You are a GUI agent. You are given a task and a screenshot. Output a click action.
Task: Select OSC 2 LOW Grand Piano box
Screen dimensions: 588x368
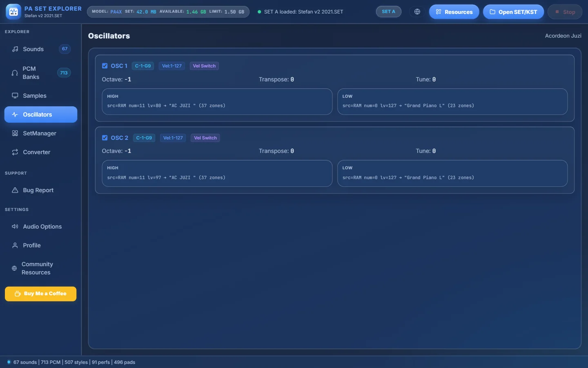[x=452, y=173]
